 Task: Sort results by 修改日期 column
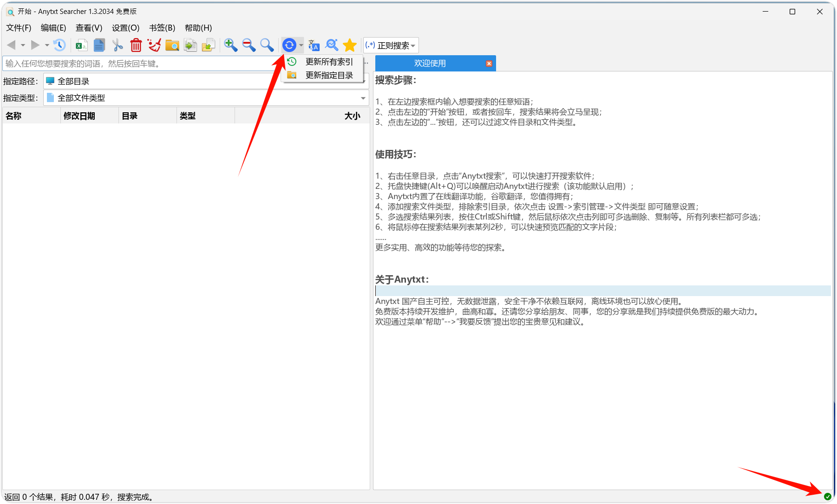[x=90, y=116]
